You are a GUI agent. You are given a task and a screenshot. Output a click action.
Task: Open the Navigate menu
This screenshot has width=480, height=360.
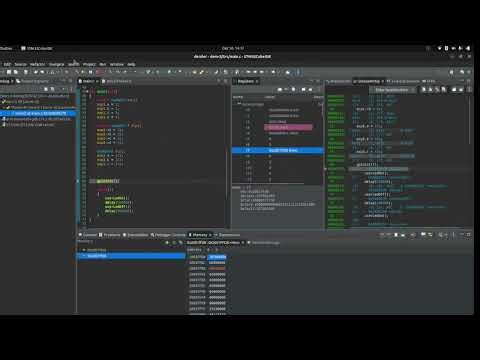coord(57,64)
